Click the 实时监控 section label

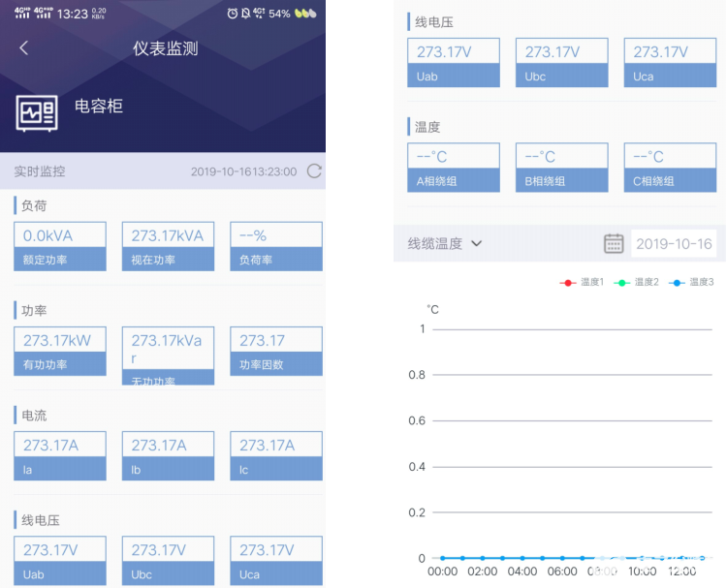pos(40,171)
